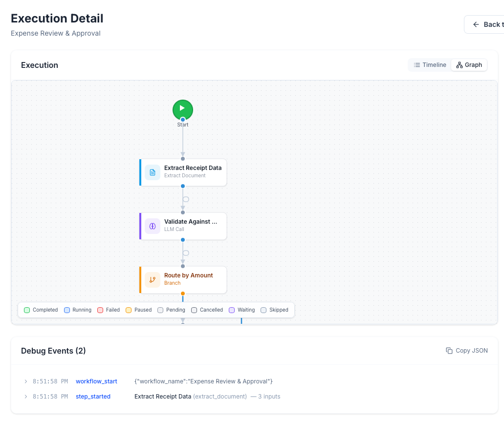Switch to Graph view
Viewport: 504px width, 421px height.
click(469, 64)
